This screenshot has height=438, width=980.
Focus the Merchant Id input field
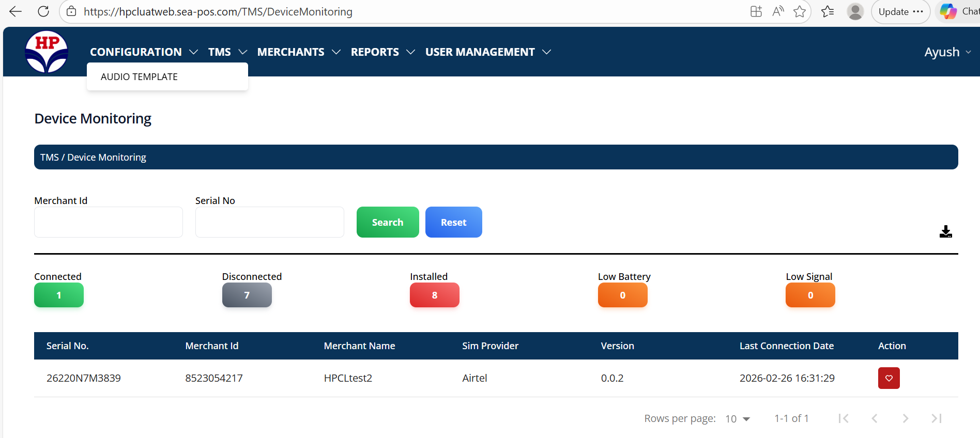point(109,222)
